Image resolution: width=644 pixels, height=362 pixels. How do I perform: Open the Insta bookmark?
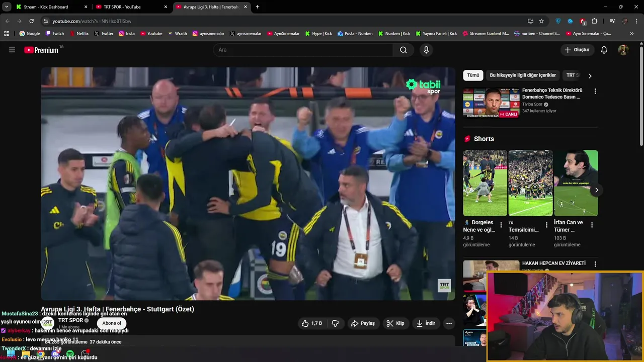tap(127, 33)
